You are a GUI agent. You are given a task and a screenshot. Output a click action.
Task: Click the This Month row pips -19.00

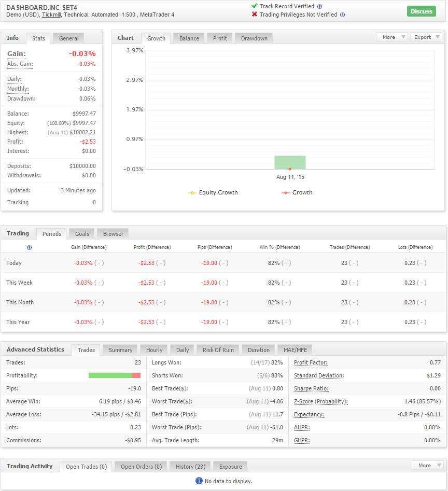click(x=209, y=302)
